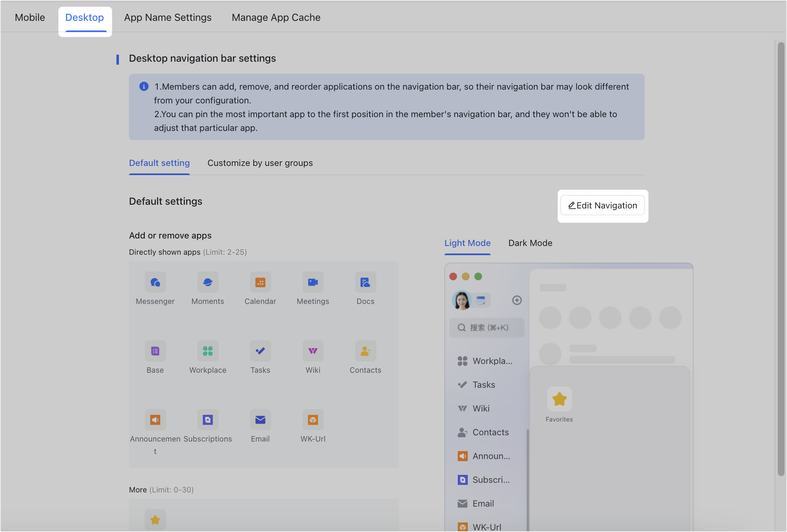This screenshot has width=787, height=532.
Task: Click the Wiki app icon in grid
Action: click(313, 351)
